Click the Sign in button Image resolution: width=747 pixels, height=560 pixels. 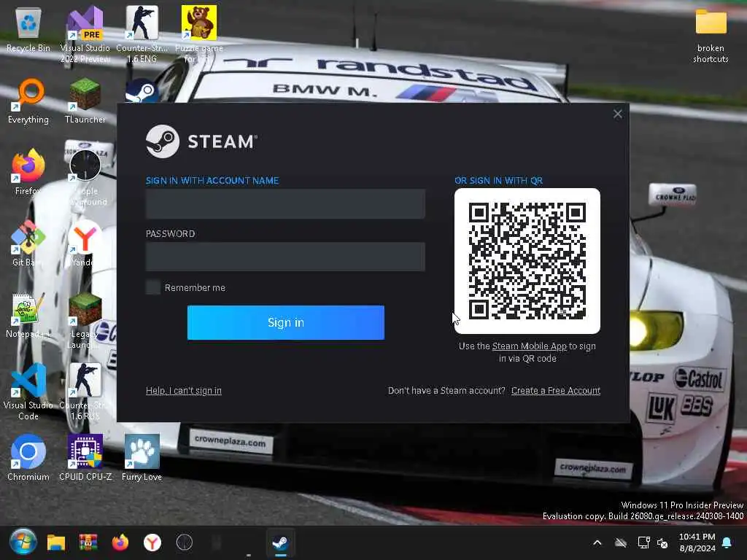[x=285, y=322]
